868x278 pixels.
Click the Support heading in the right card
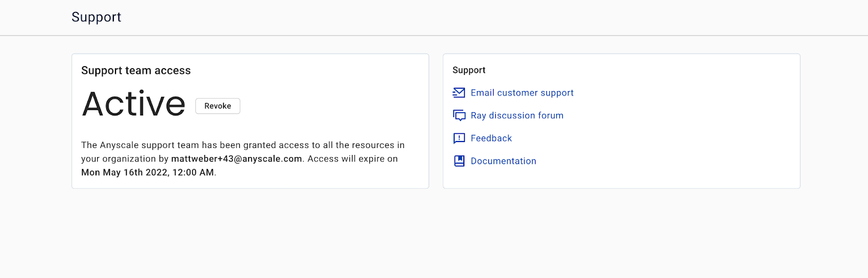point(469,70)
